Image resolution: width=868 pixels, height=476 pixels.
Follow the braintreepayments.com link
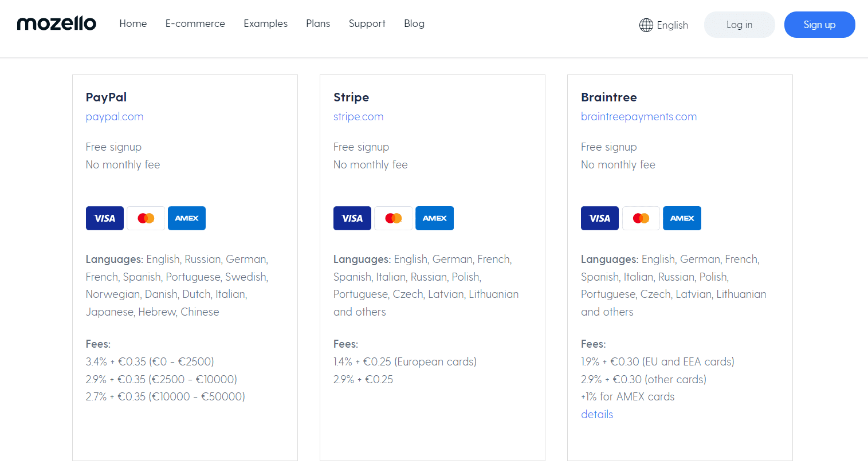point(639,117)
